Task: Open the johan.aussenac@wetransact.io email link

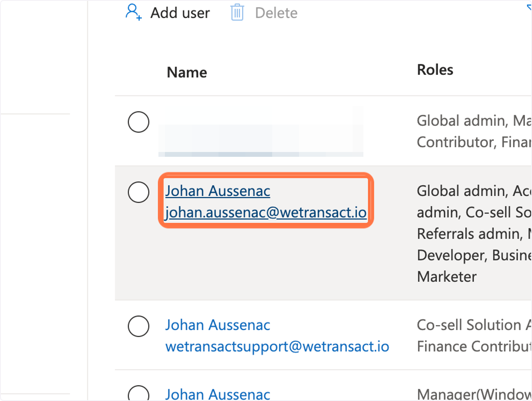Action: coord(266,213)
